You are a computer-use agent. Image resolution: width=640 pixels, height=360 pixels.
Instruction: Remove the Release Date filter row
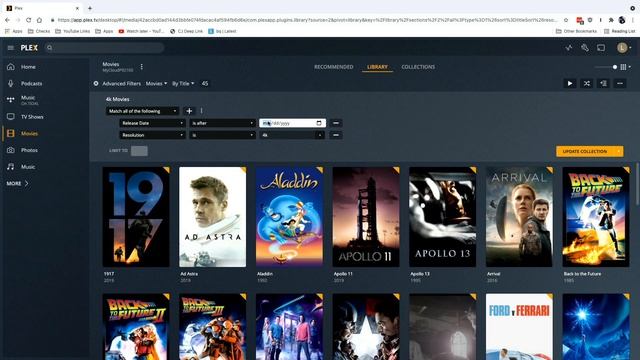(336, 123)
